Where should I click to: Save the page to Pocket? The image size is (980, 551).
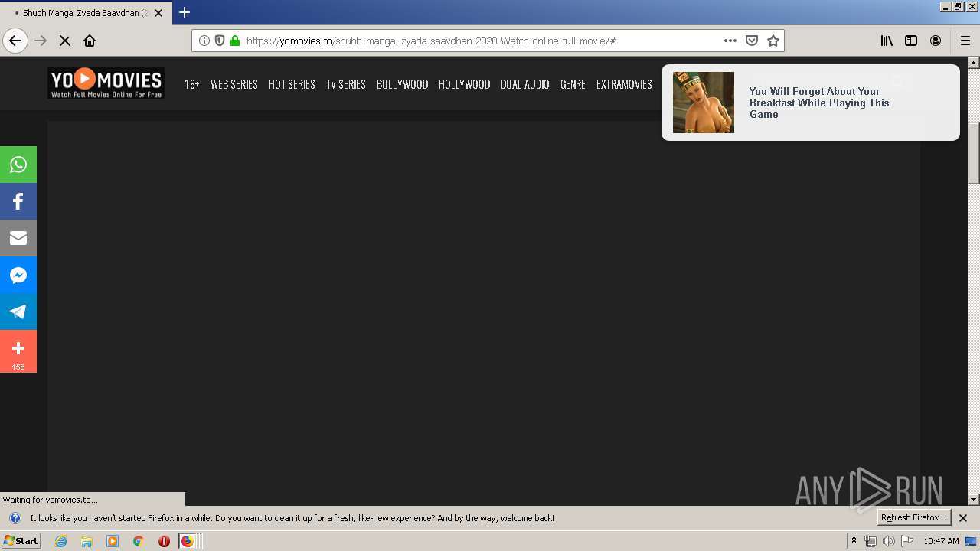pyautogui.click(x=752, y=41)
